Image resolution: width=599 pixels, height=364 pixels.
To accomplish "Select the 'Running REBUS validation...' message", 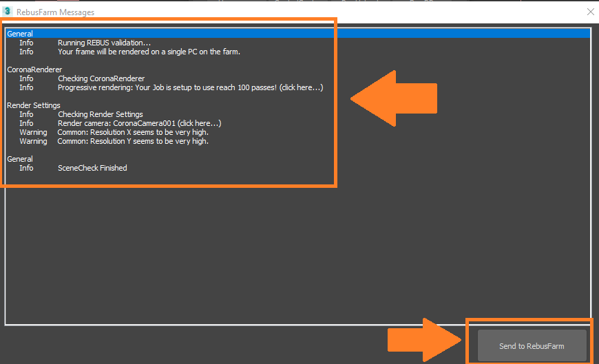I will coord(104,43).
